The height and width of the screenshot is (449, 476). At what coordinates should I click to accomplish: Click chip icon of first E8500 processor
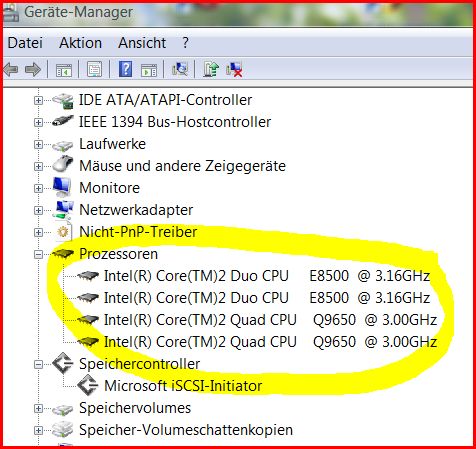(x=88, y=276)
